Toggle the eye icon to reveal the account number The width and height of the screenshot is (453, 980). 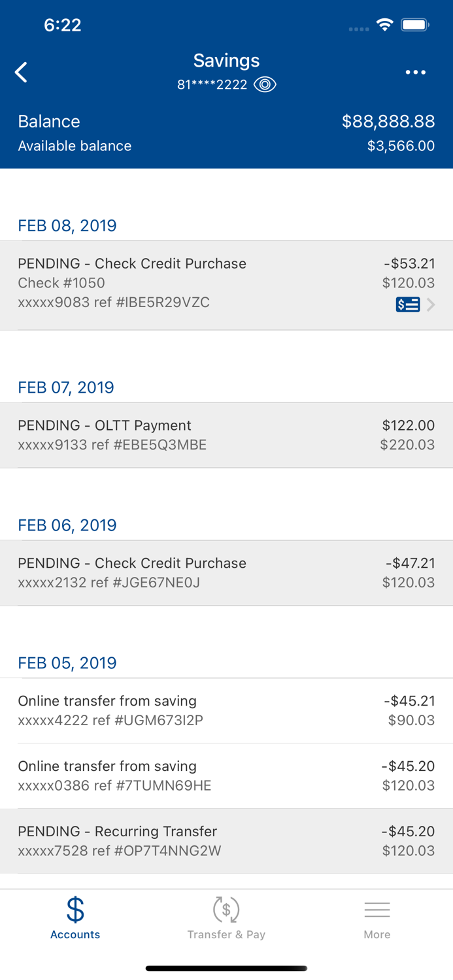click(264, 84)
